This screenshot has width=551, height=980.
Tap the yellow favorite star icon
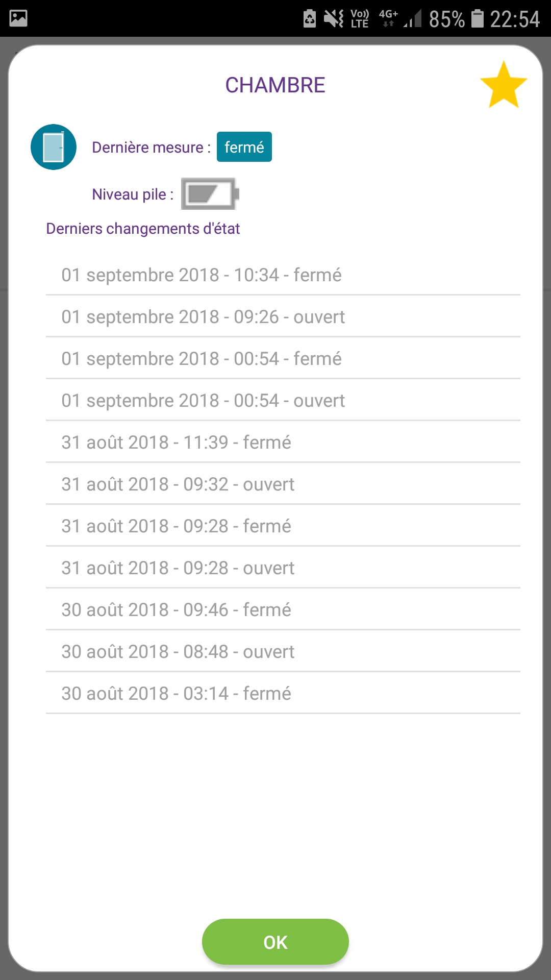(503, 85)
